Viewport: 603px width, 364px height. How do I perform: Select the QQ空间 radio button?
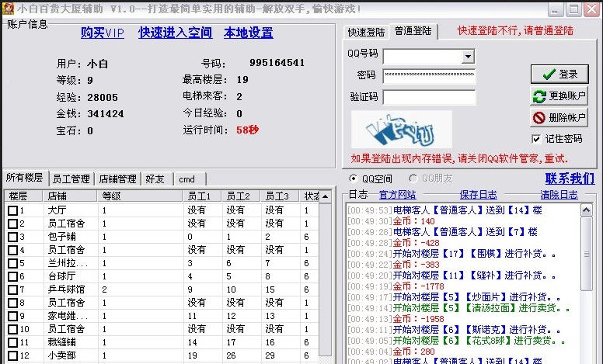(x=353, y=179)
